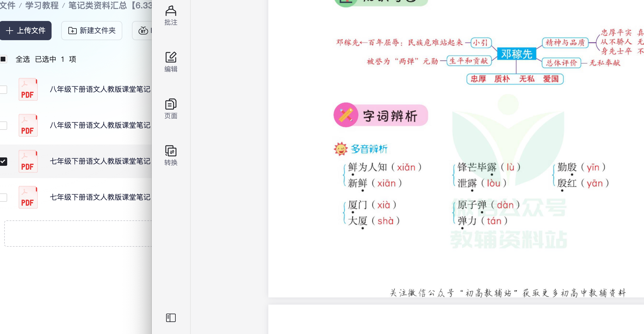Open the 批注 annotation tool
644x334 pixels.
[x=171, y=16]
